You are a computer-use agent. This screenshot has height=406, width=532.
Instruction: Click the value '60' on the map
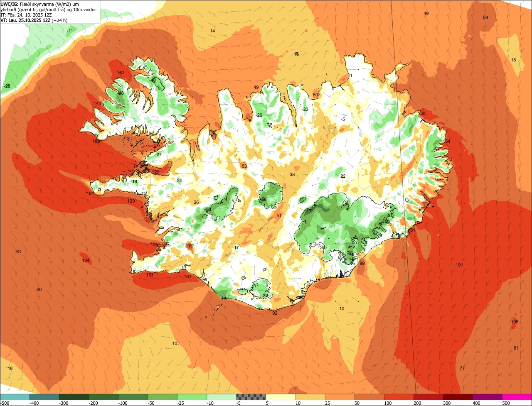coord(39,289)
